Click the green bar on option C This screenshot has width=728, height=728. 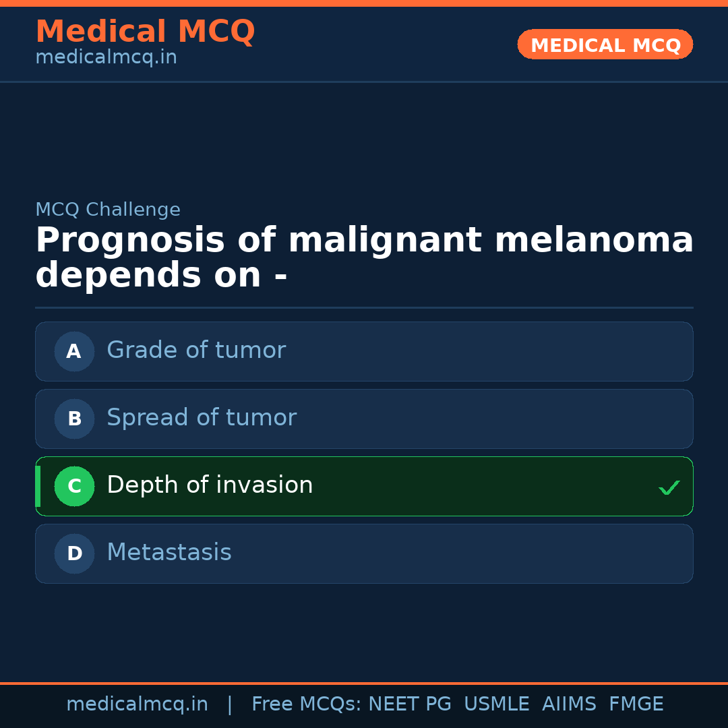point(38,486)
